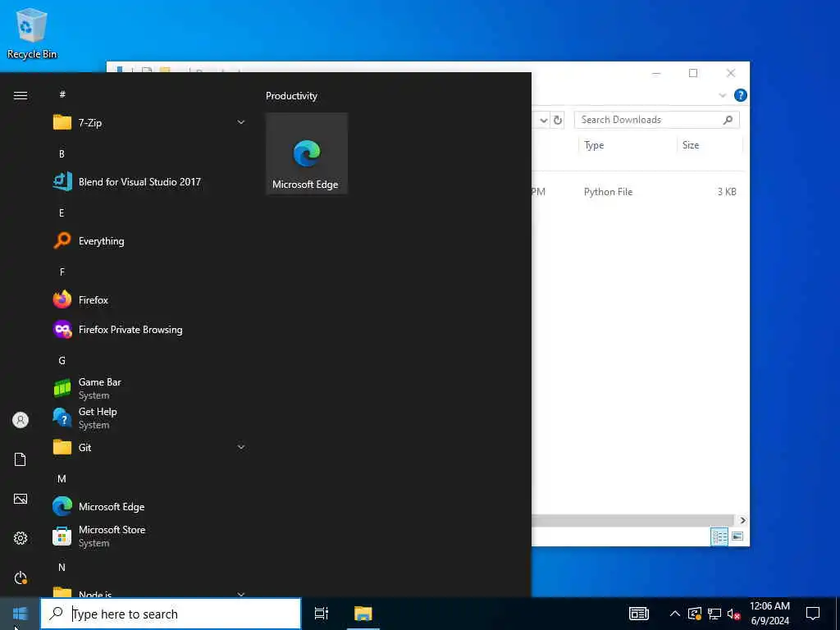The width and height of the screenshot is (840, 630).
Task: Open Firefox Private Browsing
Action: click(149, 330)
